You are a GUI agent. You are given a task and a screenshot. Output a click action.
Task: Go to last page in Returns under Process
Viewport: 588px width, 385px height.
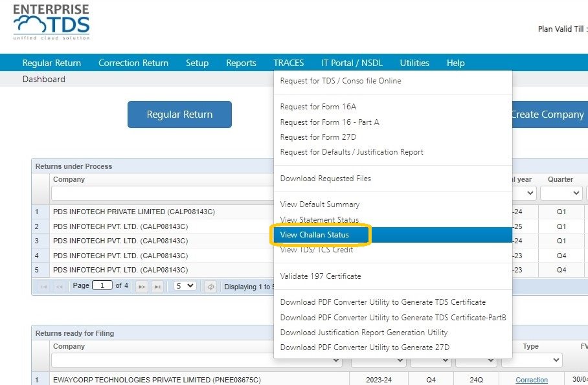coord(157,287)
